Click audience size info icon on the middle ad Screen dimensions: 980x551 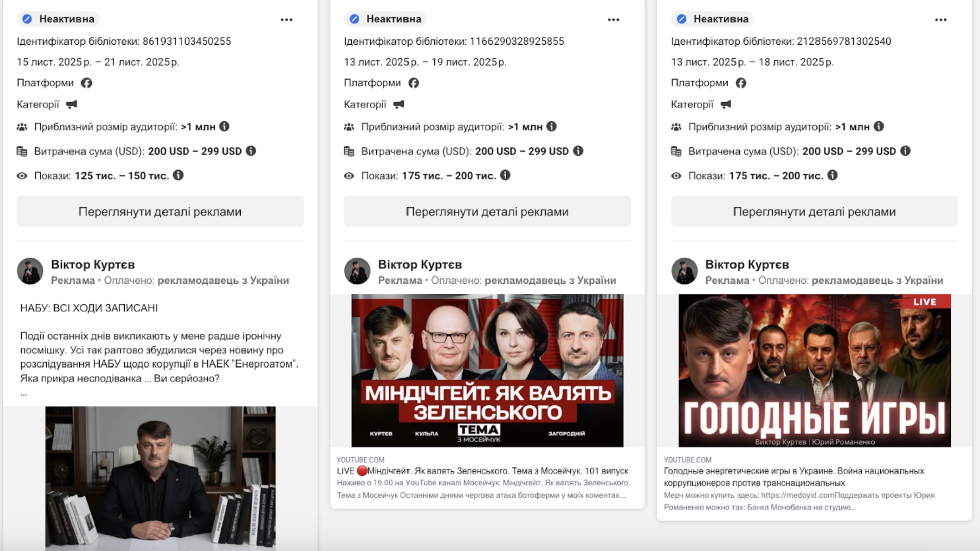pyautogui.click(x=551, y=127)
